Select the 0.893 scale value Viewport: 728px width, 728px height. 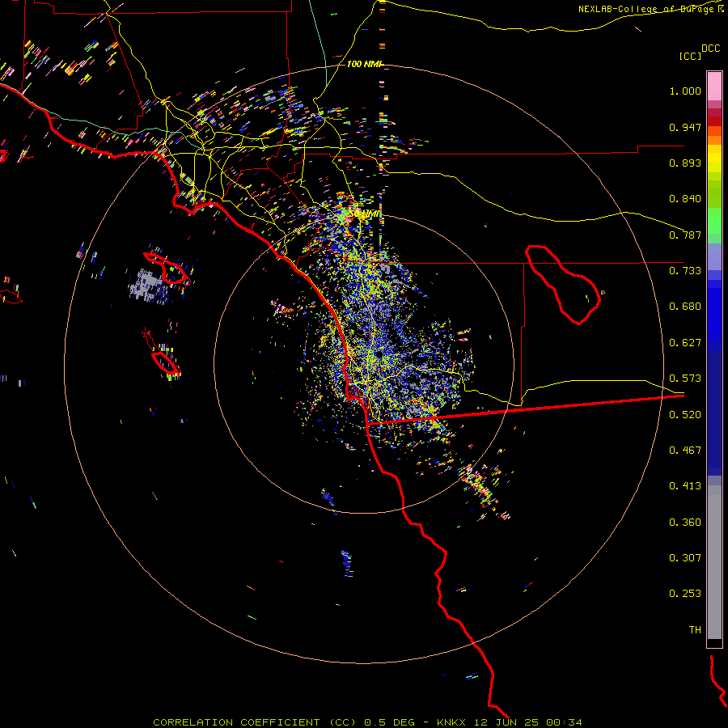685,163
